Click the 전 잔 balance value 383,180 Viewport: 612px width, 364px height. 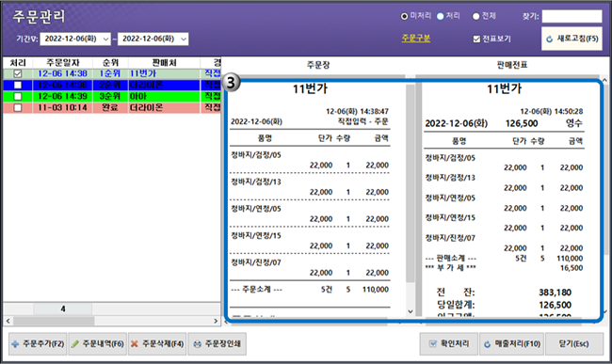[555, 293]
